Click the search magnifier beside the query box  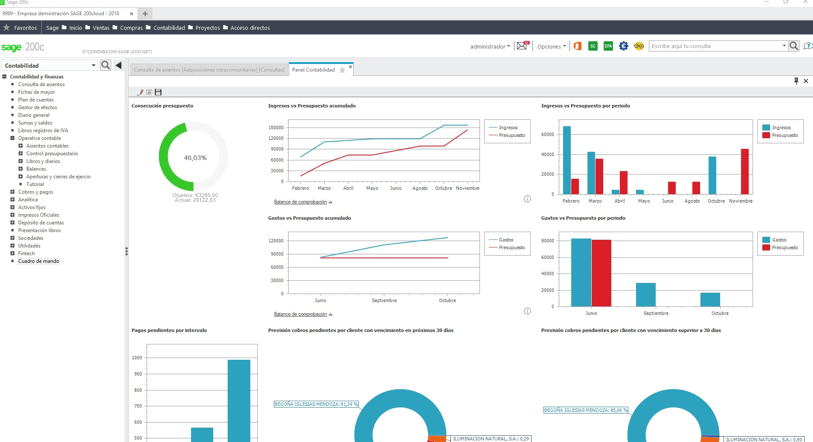(x=794, y=46)
